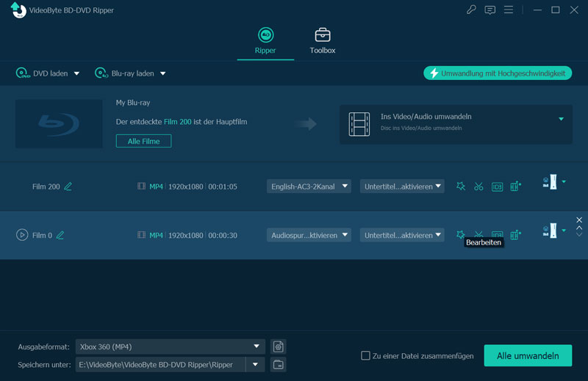Click Film 0 MP4 format label
The width and height of the screenshot is (588, 381).
click(x=156, y=235)
